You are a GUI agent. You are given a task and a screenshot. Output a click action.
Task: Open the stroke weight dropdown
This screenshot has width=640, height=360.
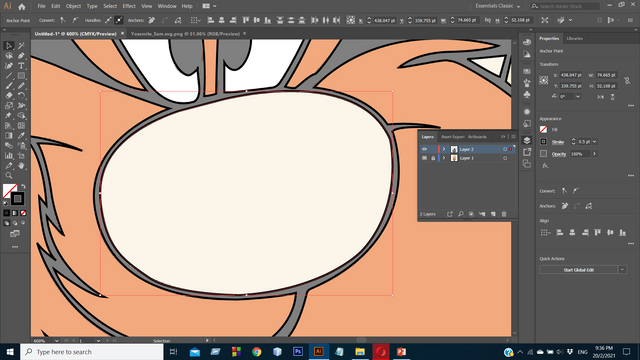[595, 142]
